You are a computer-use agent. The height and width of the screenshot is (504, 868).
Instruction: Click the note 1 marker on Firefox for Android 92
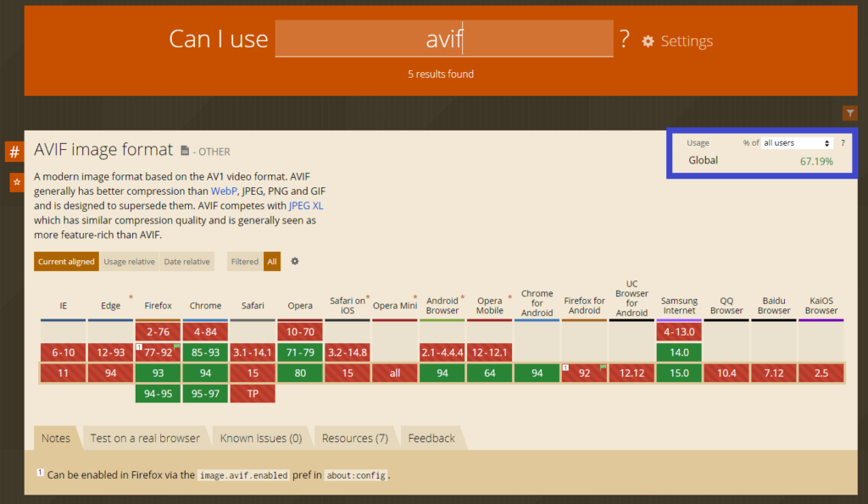pos(565,368)
